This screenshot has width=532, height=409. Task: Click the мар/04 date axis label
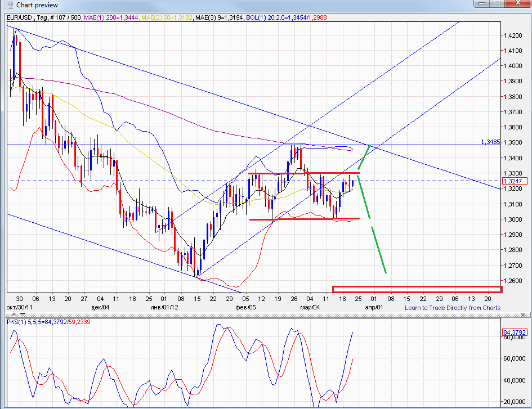coord(310,307)
